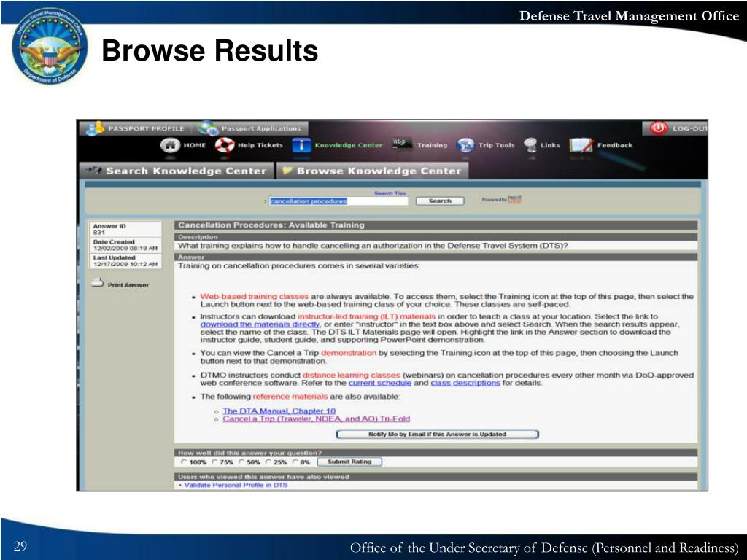Click the LOG-OUT label
Screen dimensions: 747x560
point(690,128)
